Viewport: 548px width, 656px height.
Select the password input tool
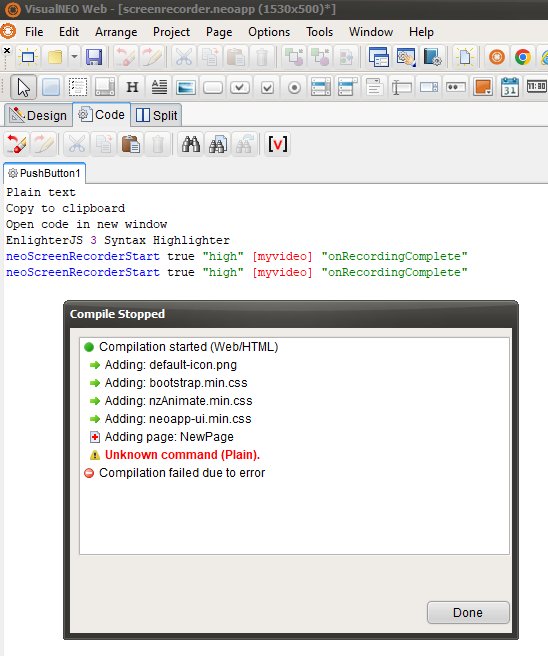point(456,87)
